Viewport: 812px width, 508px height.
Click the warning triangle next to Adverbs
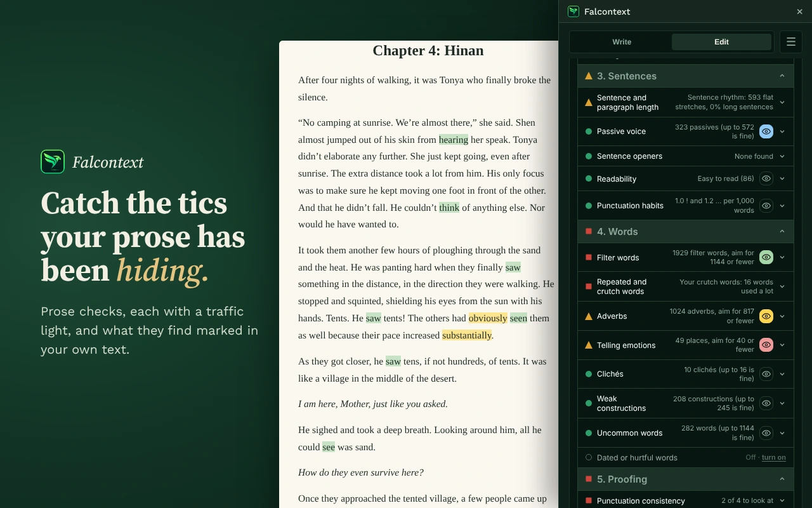(x=589, y=316)
